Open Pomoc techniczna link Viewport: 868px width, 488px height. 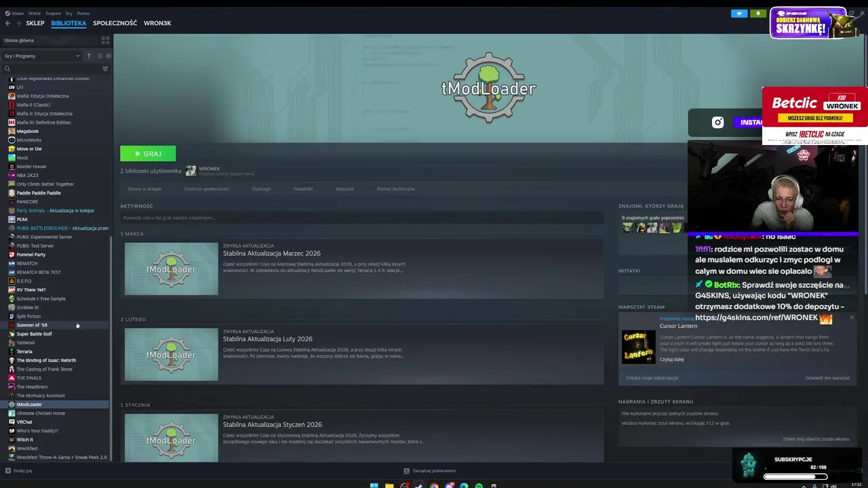(395, 188)
